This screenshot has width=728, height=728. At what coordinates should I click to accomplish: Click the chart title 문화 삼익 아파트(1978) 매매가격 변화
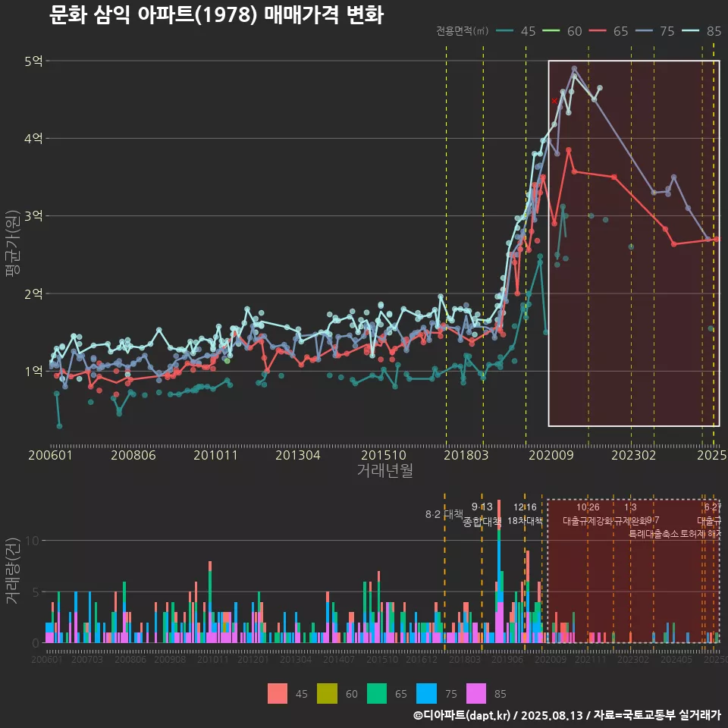coord(216,15)
